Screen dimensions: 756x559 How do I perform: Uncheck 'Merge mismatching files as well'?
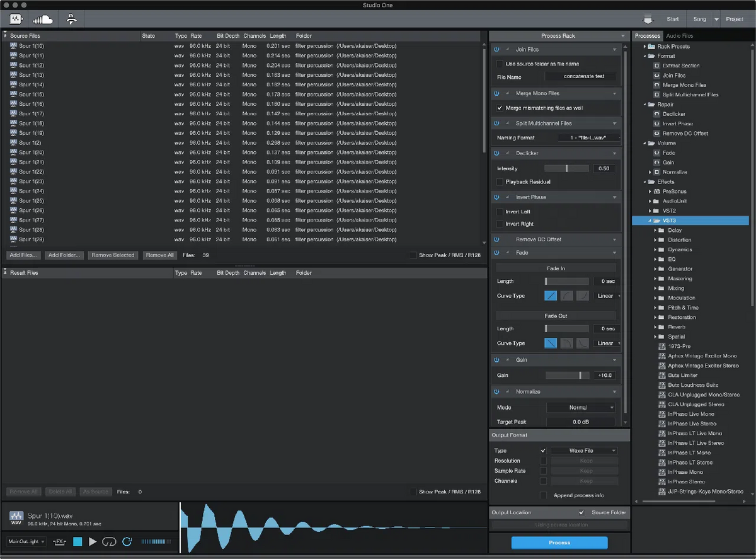click(500, 107)
